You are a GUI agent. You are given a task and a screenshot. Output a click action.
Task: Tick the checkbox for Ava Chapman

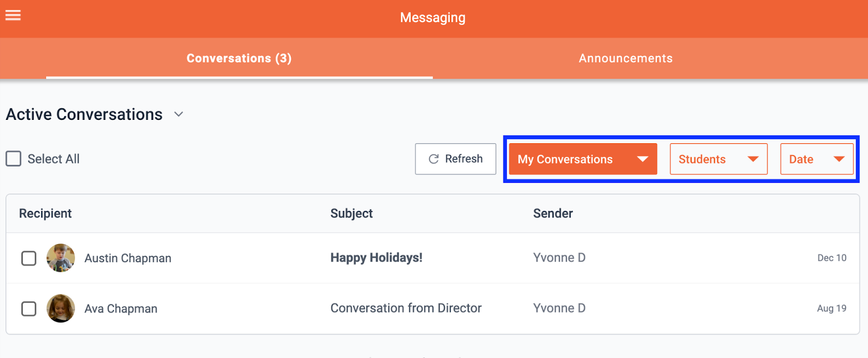pyautogui.click(x=29, y=309)
